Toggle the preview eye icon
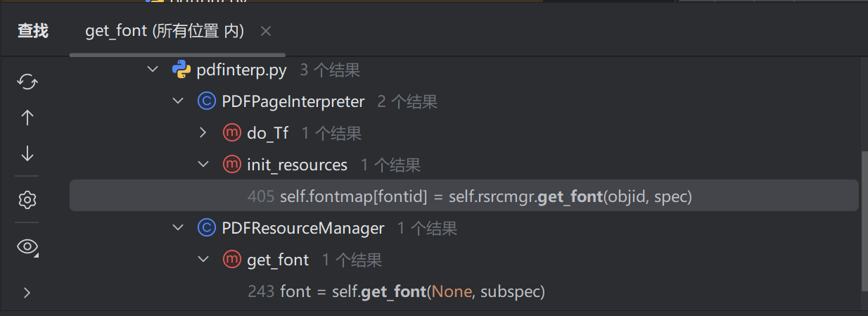This screenshot has width=868, height=316. coord(27,246)
